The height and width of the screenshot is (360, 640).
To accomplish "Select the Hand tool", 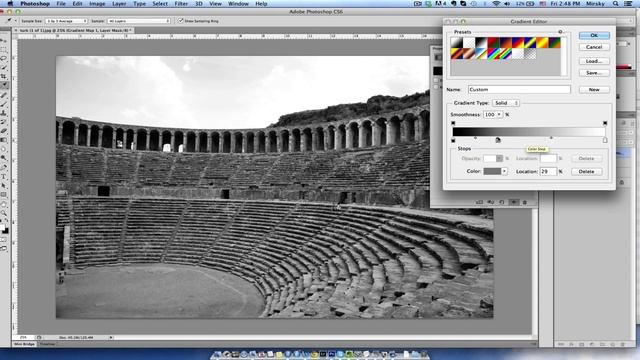I will coord(4,204).
